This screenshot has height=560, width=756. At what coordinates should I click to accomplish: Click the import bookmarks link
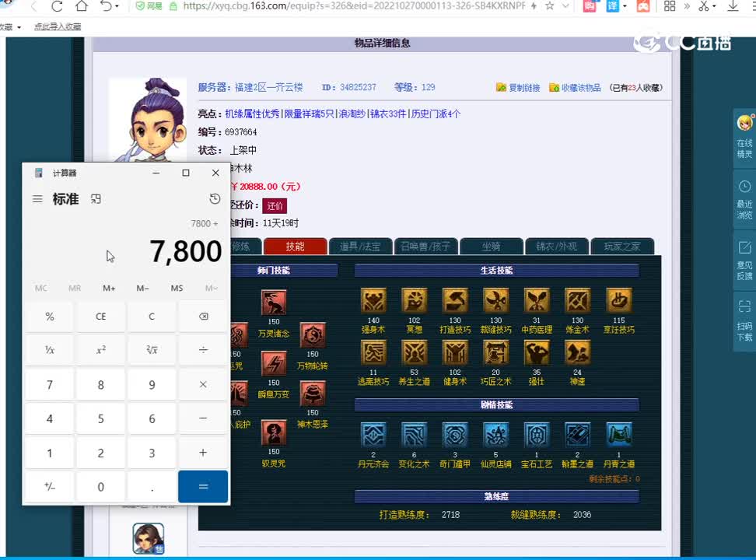[58, 26]
